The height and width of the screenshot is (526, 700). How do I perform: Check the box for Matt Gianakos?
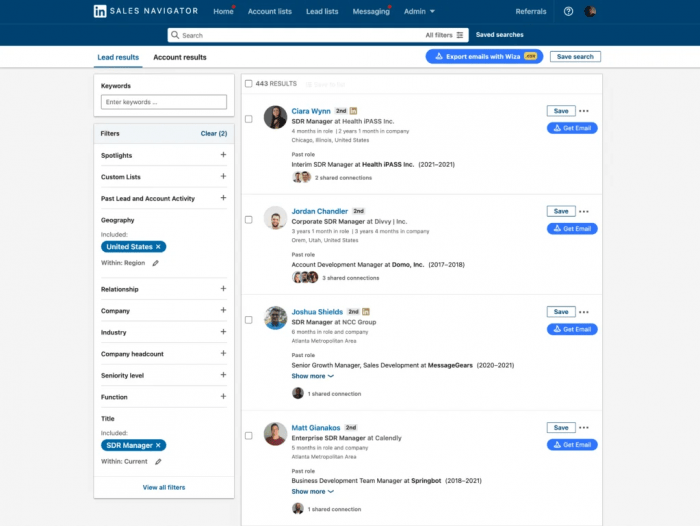[x=249, y=435]
